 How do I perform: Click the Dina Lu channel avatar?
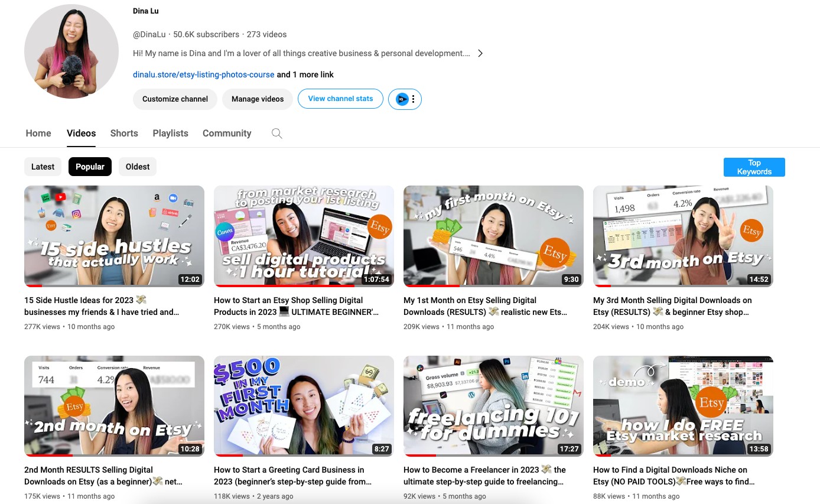click(71, 51)
